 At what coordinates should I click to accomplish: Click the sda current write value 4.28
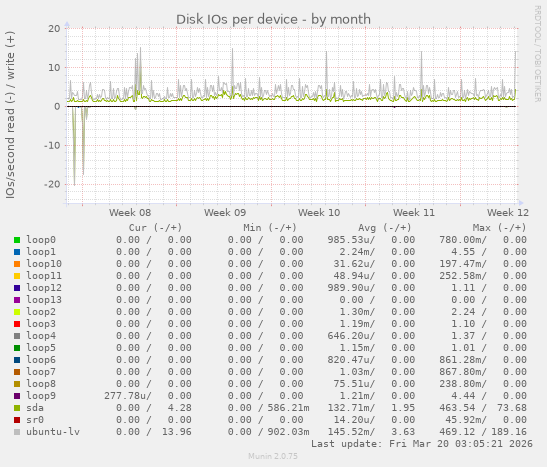[180, 408]
